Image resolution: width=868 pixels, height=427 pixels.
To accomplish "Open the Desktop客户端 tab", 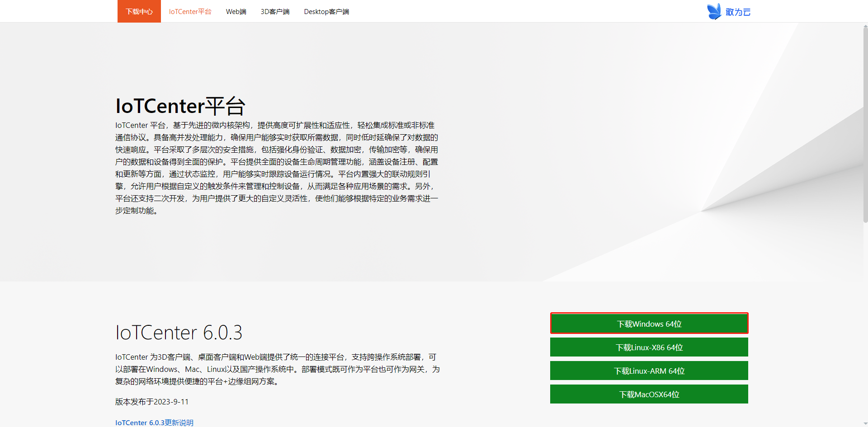I will [x=326, y=11].
